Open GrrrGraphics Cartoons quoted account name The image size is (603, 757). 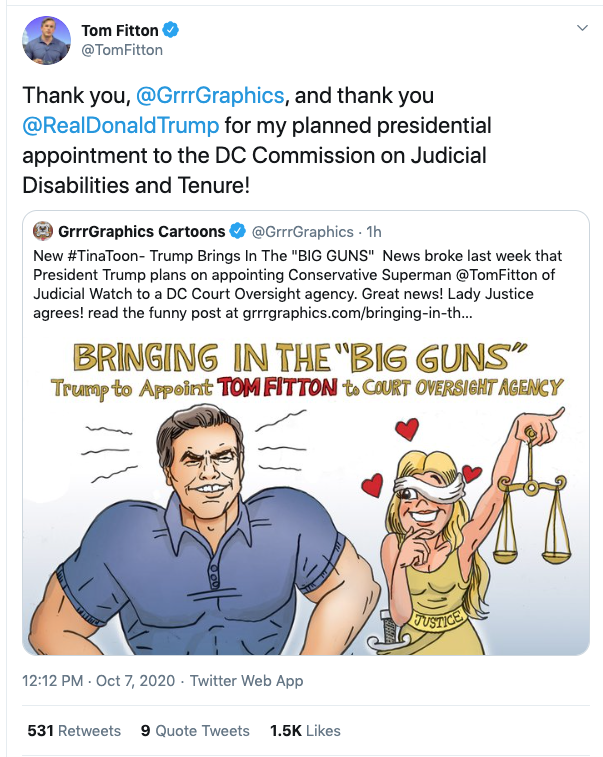point(141,232)
